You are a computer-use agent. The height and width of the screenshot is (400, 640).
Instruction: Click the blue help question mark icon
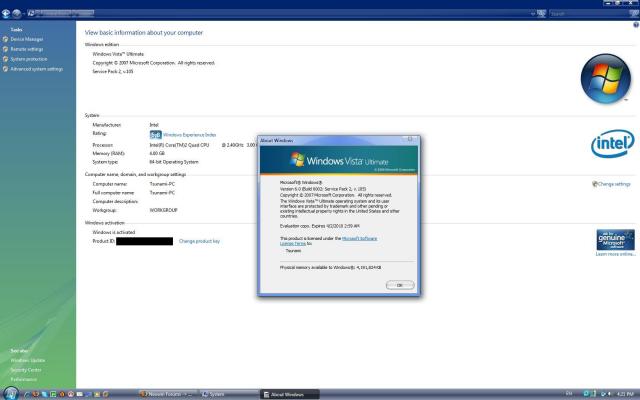(x=636, y=25)
